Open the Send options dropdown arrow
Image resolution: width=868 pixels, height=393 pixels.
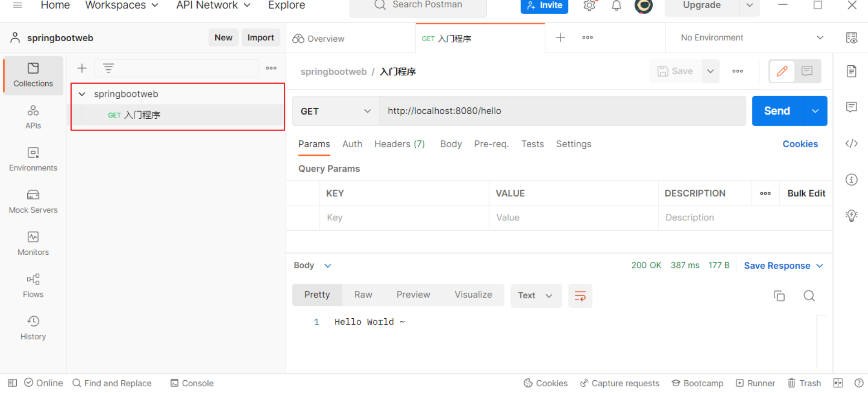tap(815, 111)
